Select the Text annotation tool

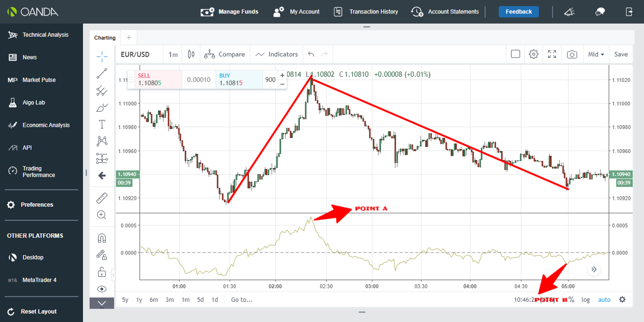(x=102, y=124)
